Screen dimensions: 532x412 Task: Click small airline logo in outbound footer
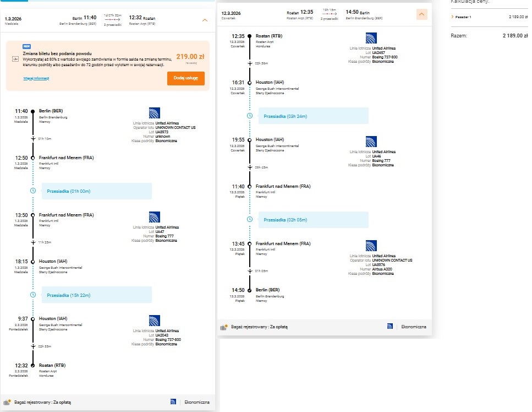coord(173,402)
